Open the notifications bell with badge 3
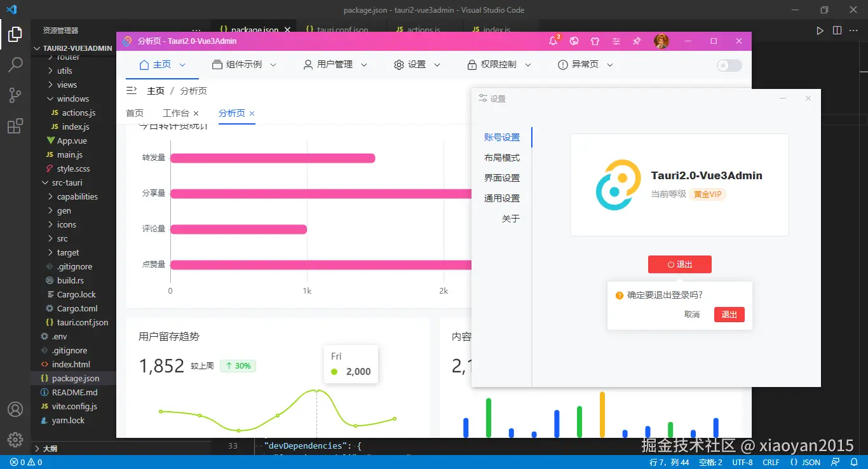The image size is (868, 469). pos(552,41)
